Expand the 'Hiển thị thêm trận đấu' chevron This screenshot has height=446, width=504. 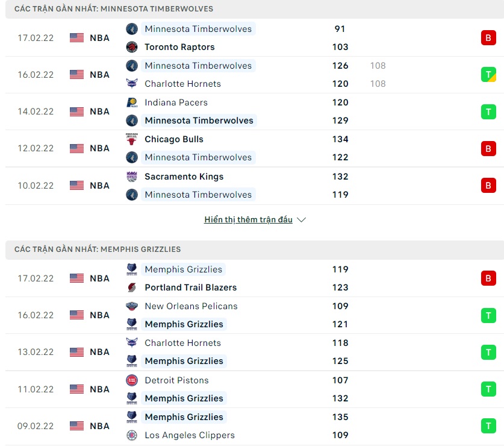[x=302, y=220]
